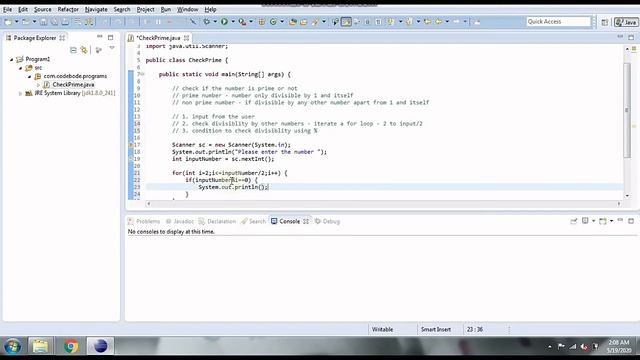This screenshot has width=640, height=360.
Task: Open the New wizard dropdown arrow
Action: [x=16, y=22]
